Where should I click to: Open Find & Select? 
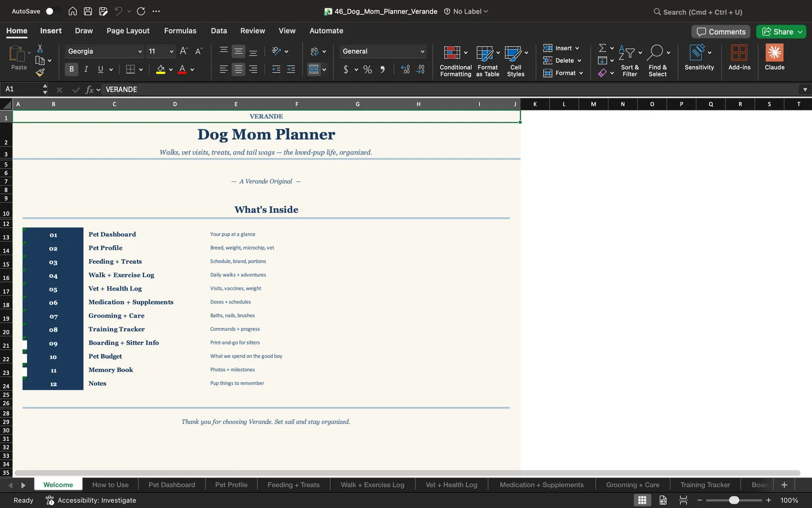[x=658, y=61]
